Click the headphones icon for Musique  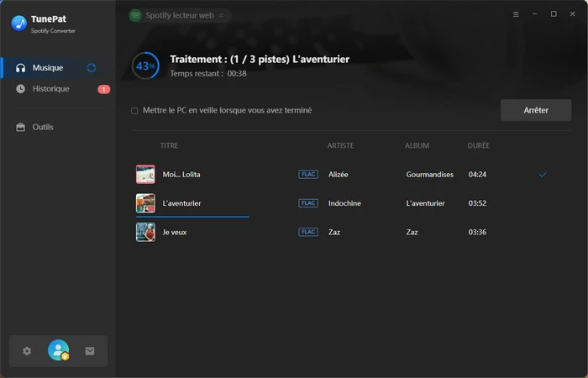[21, 68]
